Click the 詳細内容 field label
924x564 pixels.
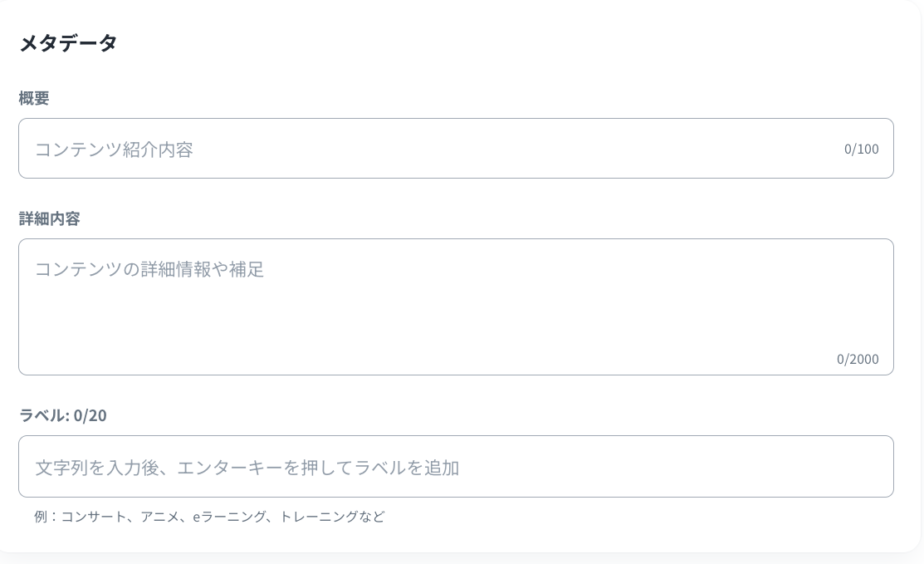click(50, 218)
